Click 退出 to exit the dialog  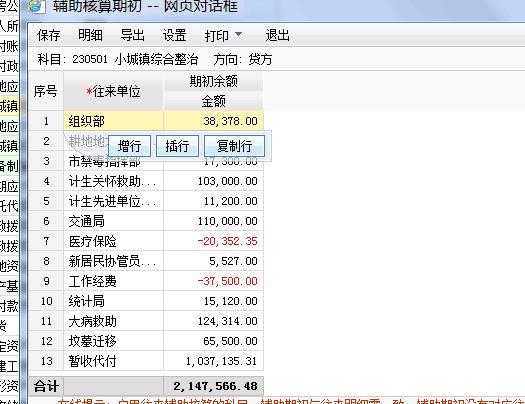point(277,35)
